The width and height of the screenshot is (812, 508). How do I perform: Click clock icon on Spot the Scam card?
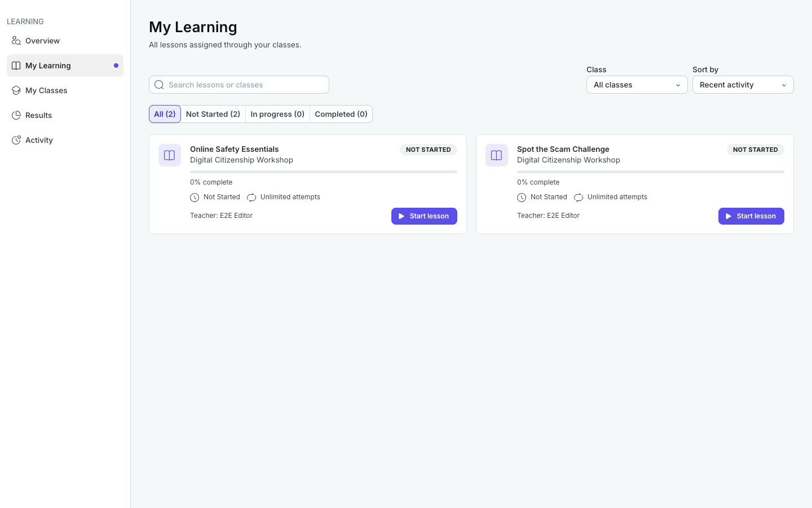[522, 198]
